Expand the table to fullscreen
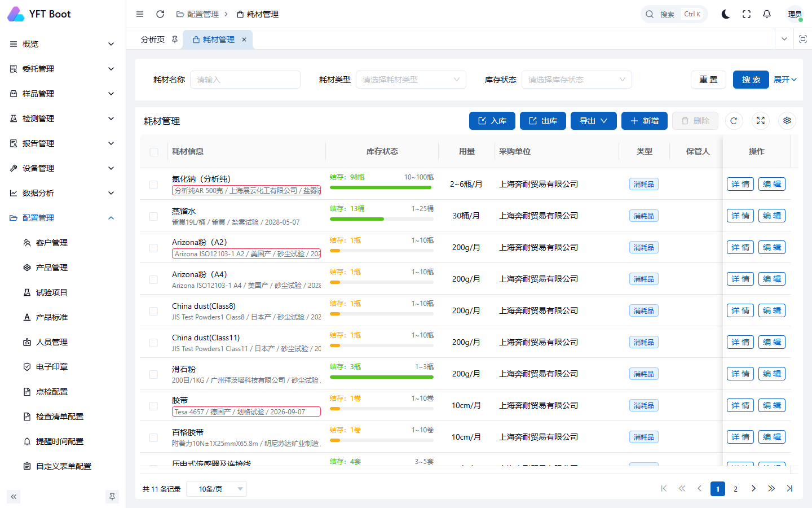The height and width of the screenshot is (508, 812). coord(761,121)
